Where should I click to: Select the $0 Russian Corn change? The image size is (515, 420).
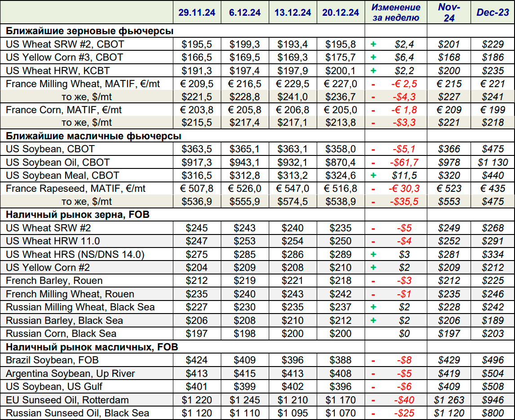[404, 334]
